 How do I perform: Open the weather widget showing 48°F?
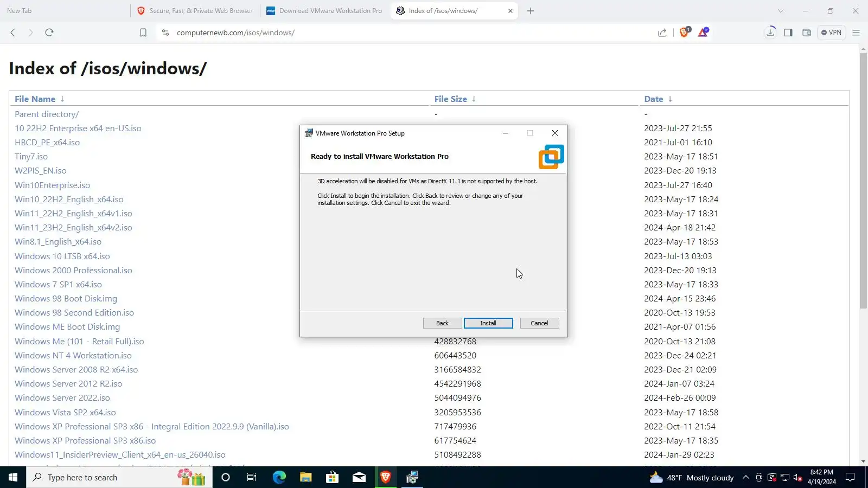692,478
